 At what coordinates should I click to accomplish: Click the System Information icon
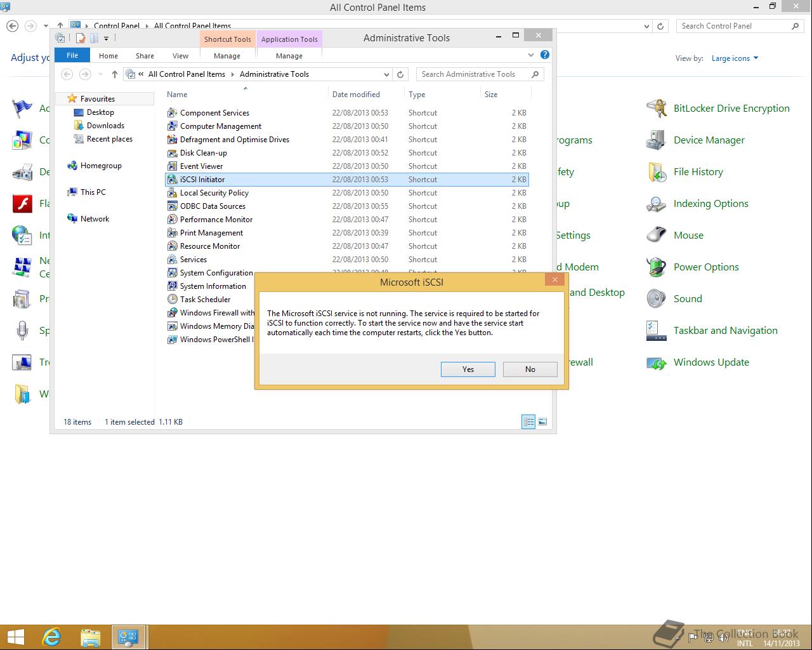tap(172, 286)
